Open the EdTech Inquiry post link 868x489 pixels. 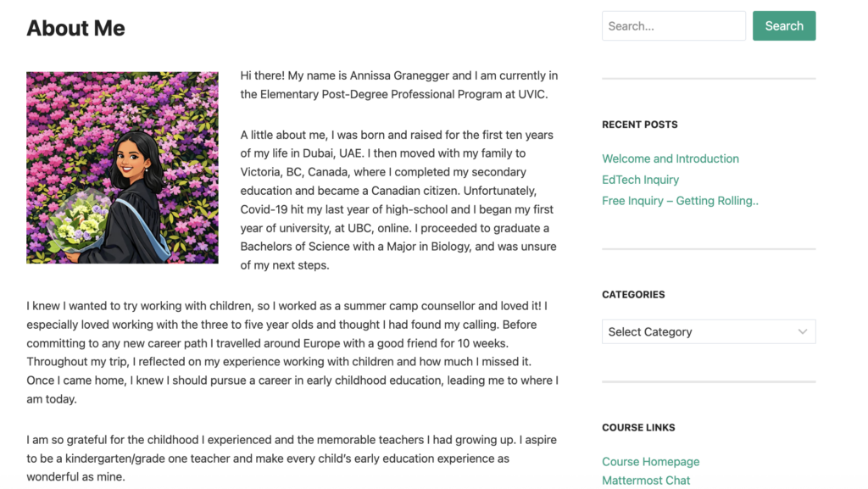(x=640, y=180)
